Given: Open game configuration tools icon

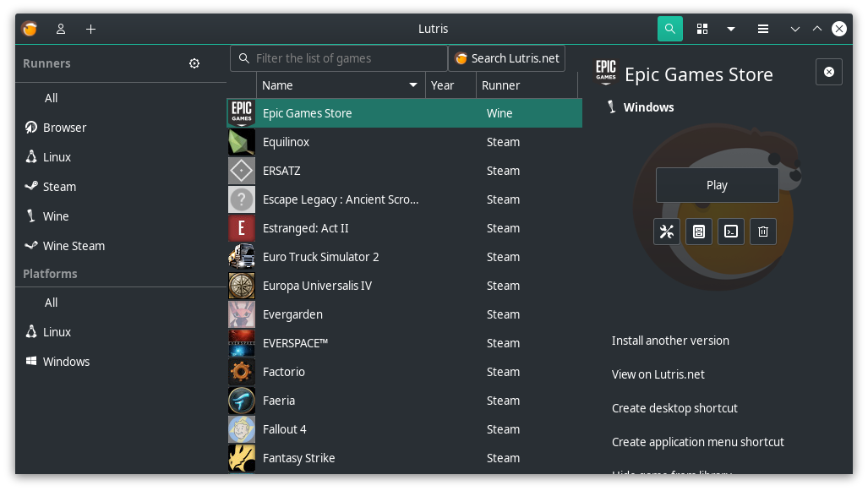Looking at the screenshot, I should point(667,232).
